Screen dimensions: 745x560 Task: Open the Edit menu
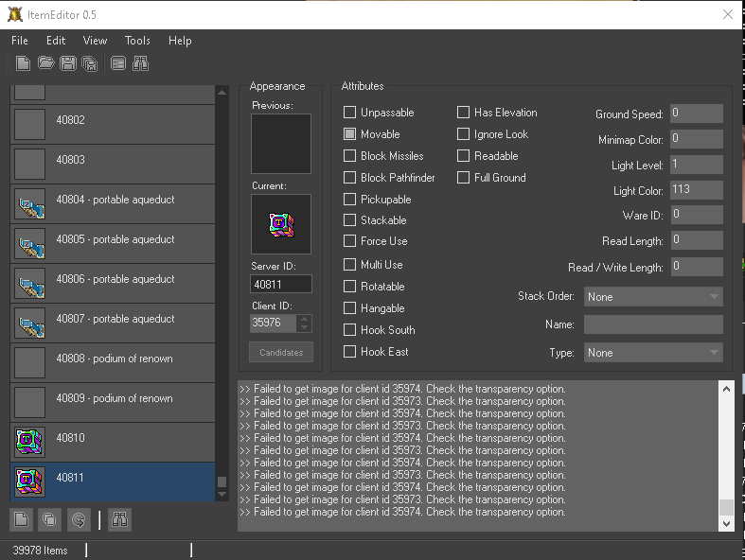(x=56, y=41)
